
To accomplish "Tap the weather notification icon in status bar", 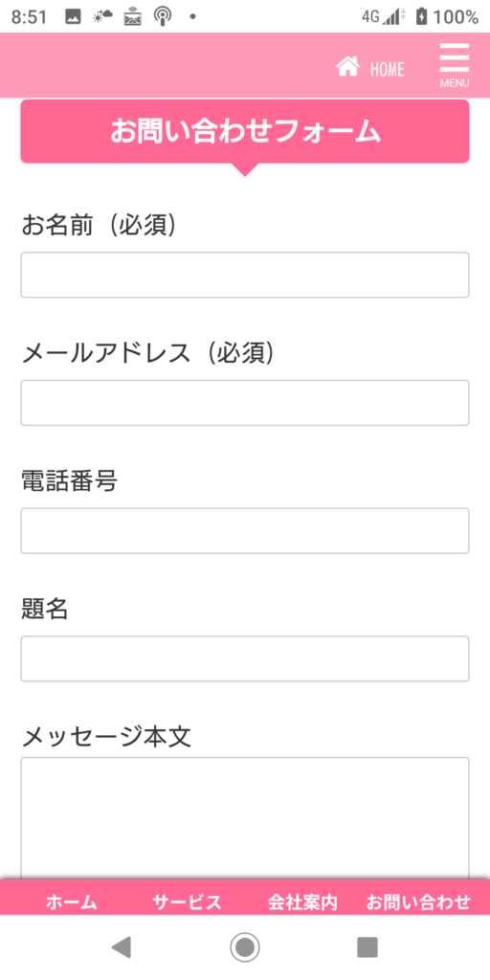I will [x=103, y=17].
